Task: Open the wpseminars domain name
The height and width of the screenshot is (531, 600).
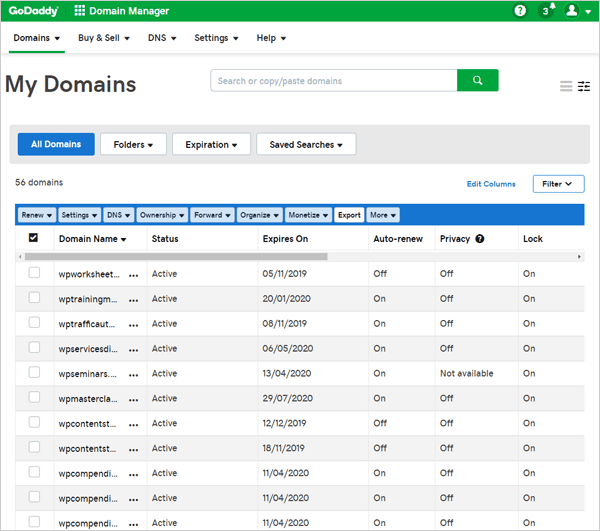Action: [88, 374]
